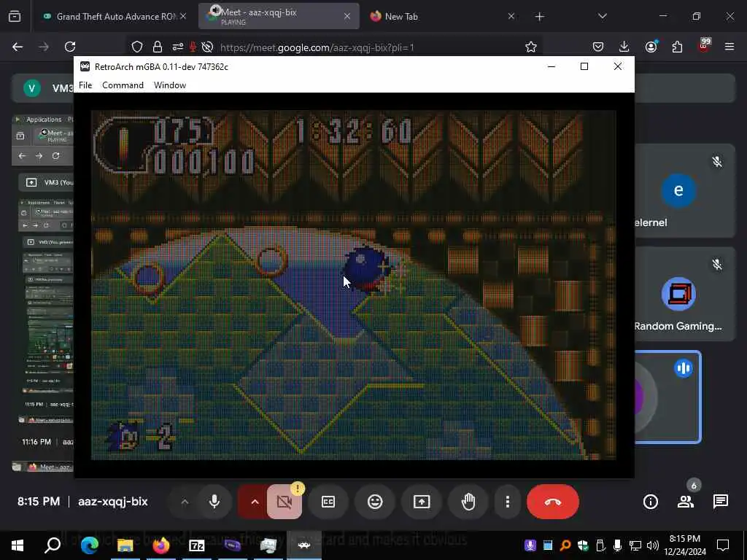This screenshot has height=560, width=747.
Task: Open Meet more options three dots
Action: 508,502
